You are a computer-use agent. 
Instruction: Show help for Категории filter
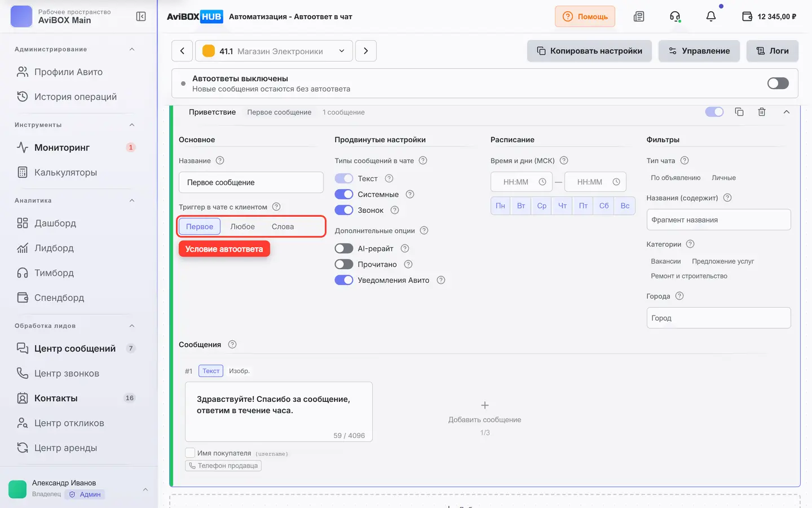(x=690, y=244)
